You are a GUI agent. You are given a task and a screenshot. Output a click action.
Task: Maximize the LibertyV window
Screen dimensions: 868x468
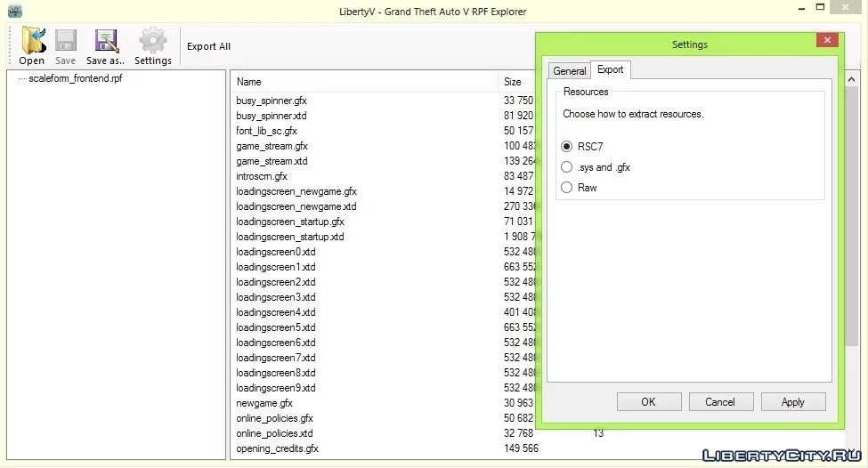click(x=821, y=7)
